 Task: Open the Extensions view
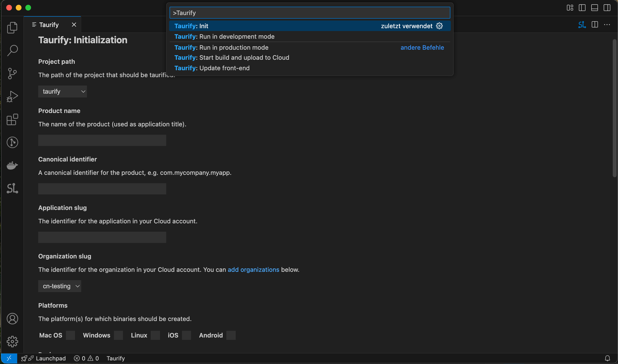[12, 119]
